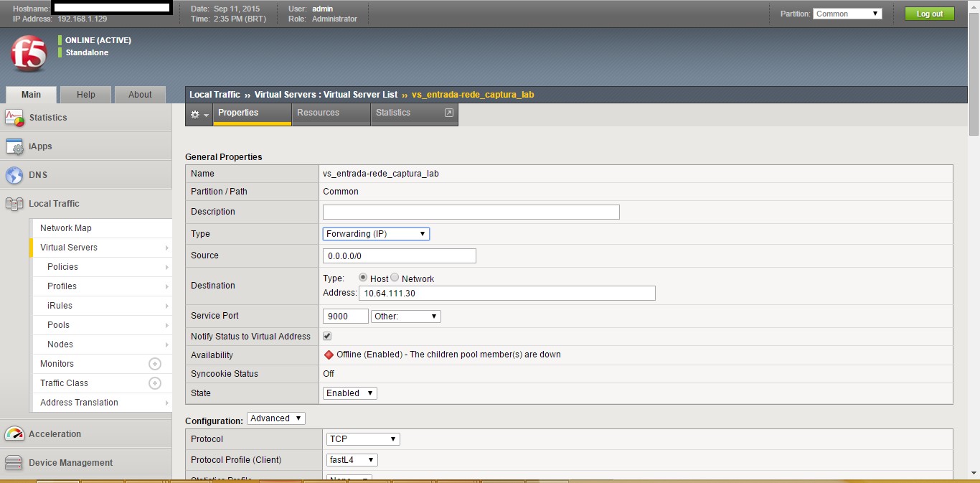This screenshot has width=980, height=483.
Task: Click the Local Traffic sidebar icon
Action: click(x=15, y=203)
